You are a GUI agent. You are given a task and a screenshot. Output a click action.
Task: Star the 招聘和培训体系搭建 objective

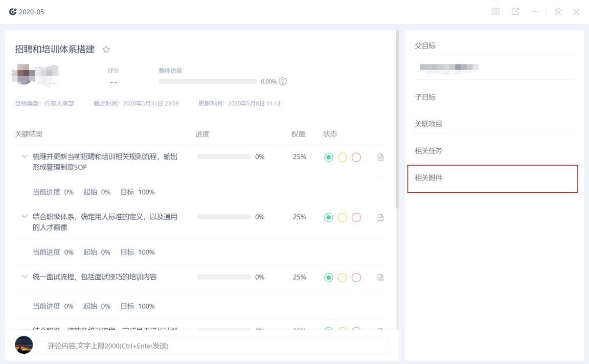coord(106,49)
